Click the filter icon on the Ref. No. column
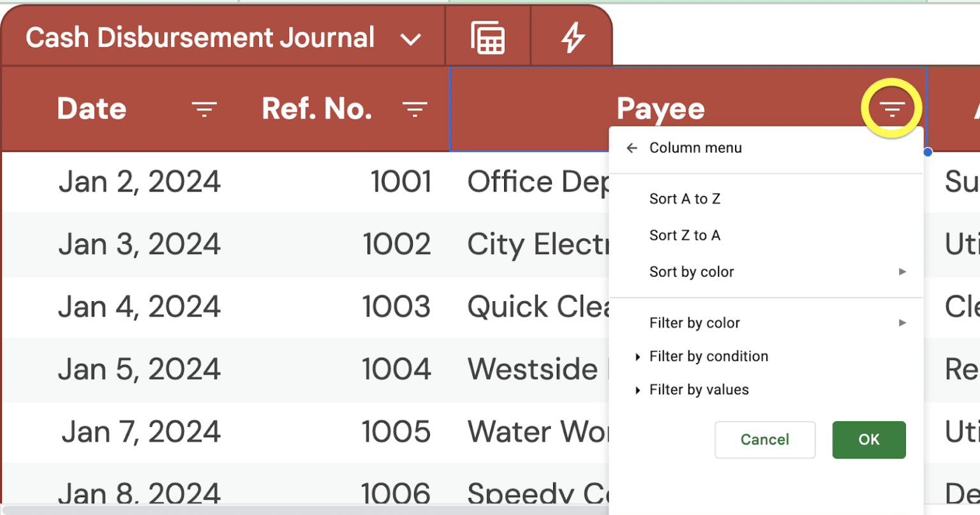980x515 pixels. click(x=415, y=108)
